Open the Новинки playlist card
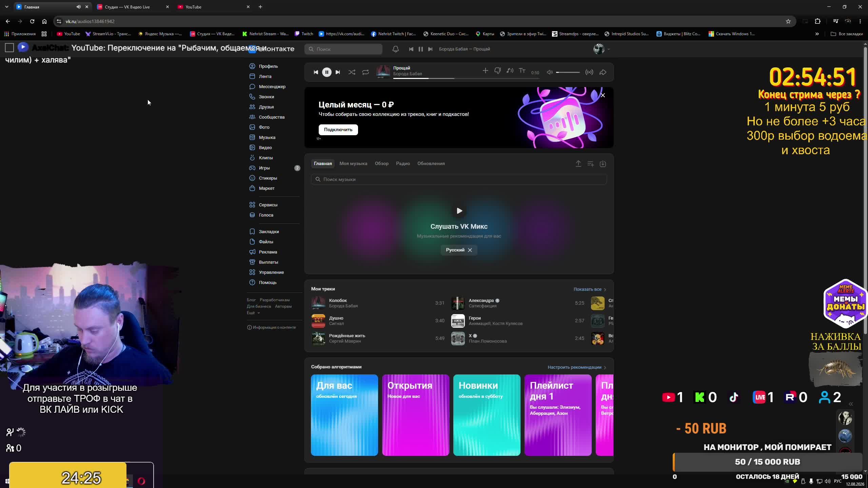Image resolution: width=868 pixels, height=488 pixels. pyautogui.click(x=487, y=415)
